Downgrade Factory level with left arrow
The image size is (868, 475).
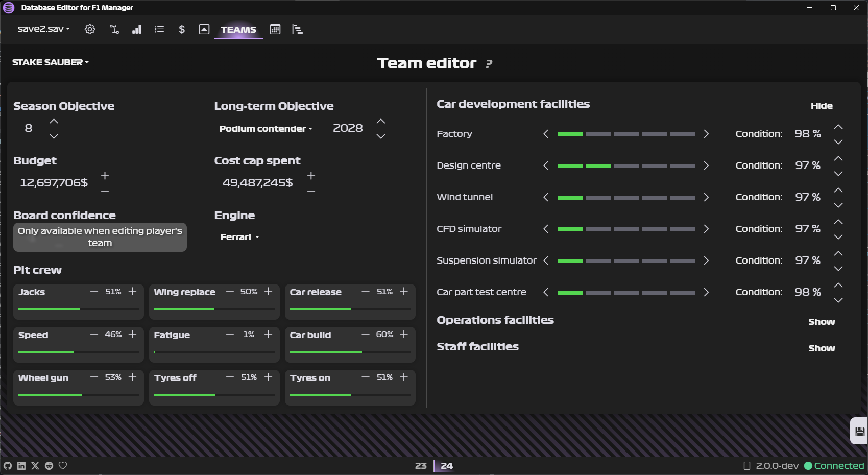(x=546, y=134)
